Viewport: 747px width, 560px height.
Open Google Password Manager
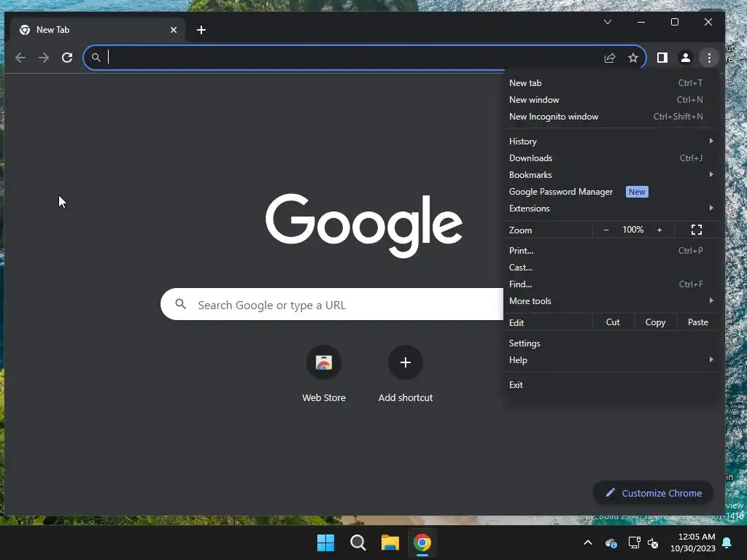click(x=611, y=192)
